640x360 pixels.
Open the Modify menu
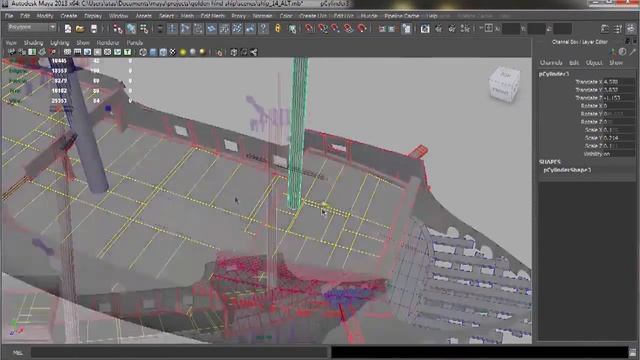coord(45,16)
